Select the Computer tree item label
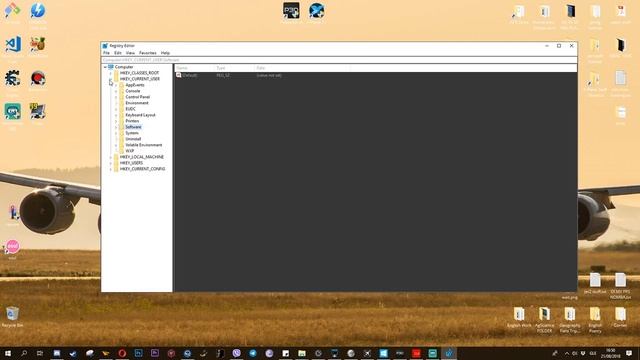 [x=124, y=67]
